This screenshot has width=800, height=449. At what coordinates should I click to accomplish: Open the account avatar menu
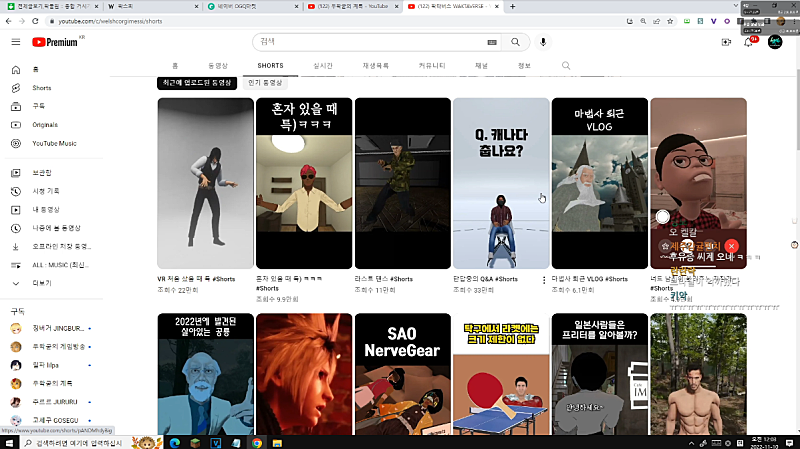pos(775,42)
